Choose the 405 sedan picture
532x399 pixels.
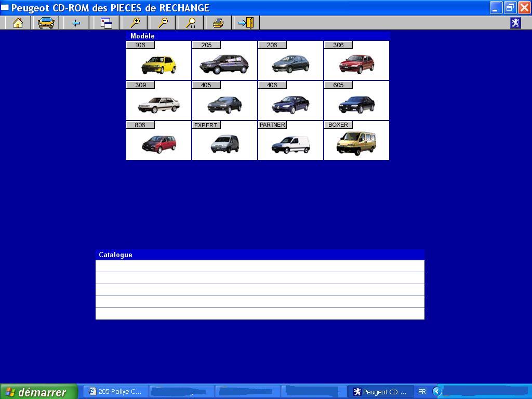pos(224,105)
